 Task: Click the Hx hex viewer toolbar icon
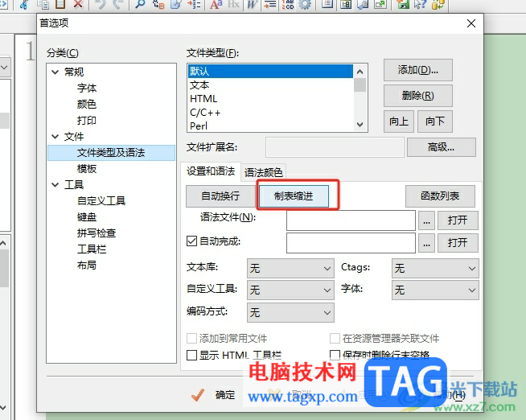(233, 4)
